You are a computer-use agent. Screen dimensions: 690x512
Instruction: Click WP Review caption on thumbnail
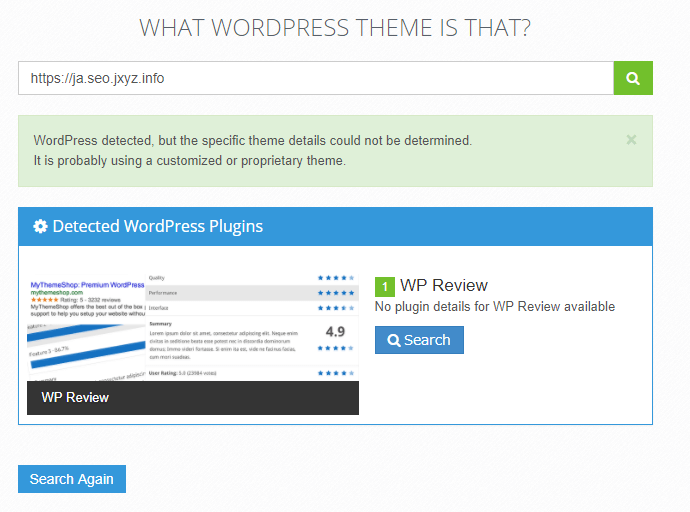(x=75, y=397)
